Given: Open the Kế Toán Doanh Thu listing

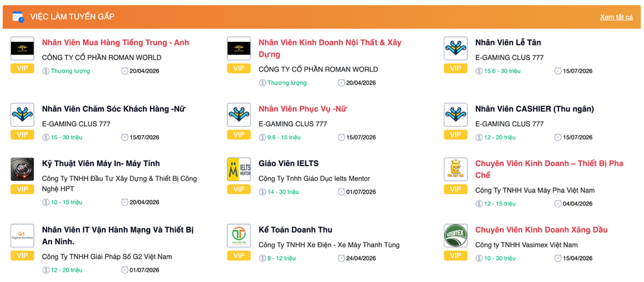Looking at the screenshot, I should pyautogui.click(x=296, y=230).
